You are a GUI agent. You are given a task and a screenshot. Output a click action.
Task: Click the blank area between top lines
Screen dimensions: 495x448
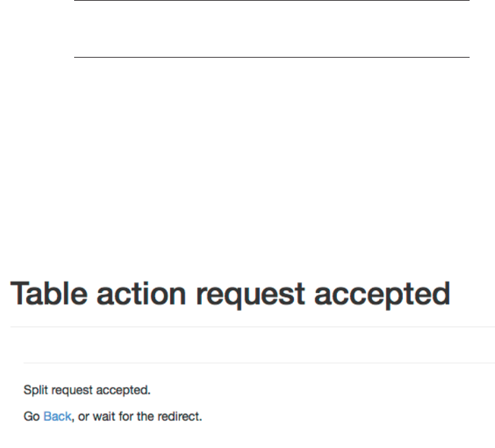pos(270,29)
